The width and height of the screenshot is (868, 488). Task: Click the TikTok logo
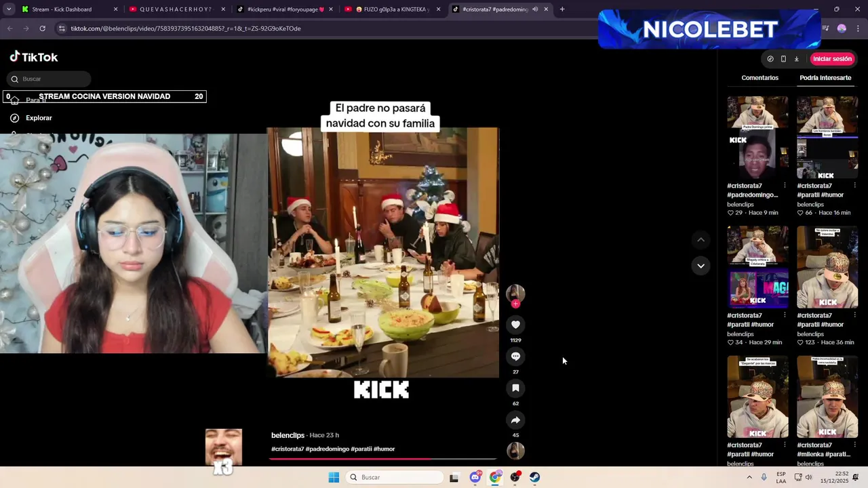click(x=34, y=57)
